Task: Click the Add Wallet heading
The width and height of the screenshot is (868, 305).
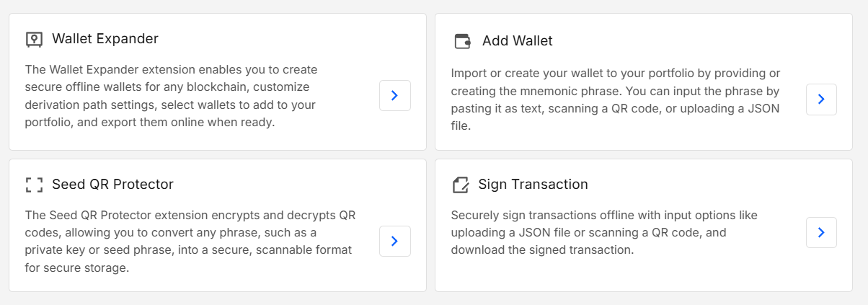Action: point(517,41)
